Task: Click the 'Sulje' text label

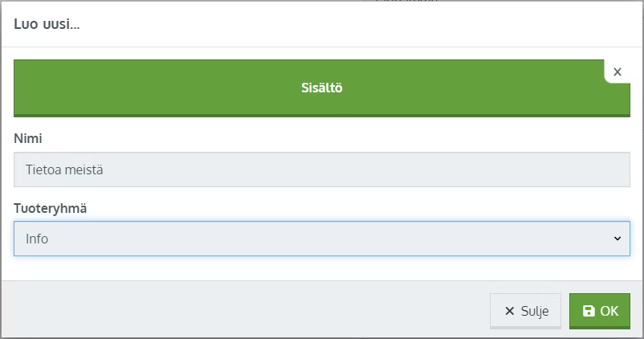Action: 534,311
